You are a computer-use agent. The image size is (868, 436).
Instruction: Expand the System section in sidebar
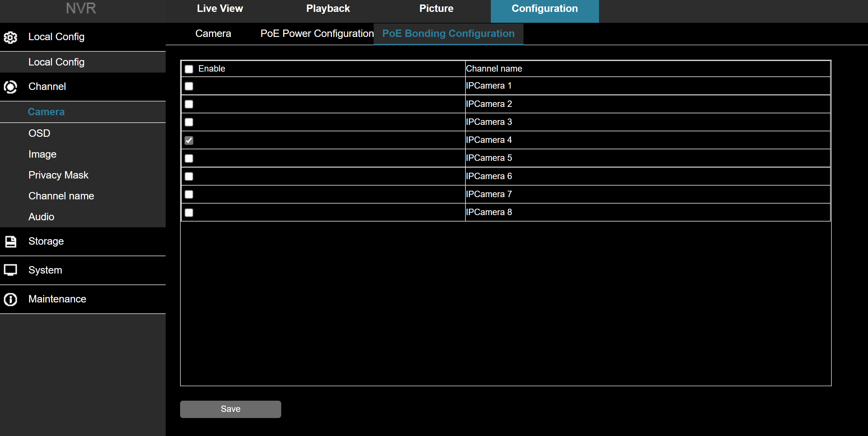(x=45, y=270)
